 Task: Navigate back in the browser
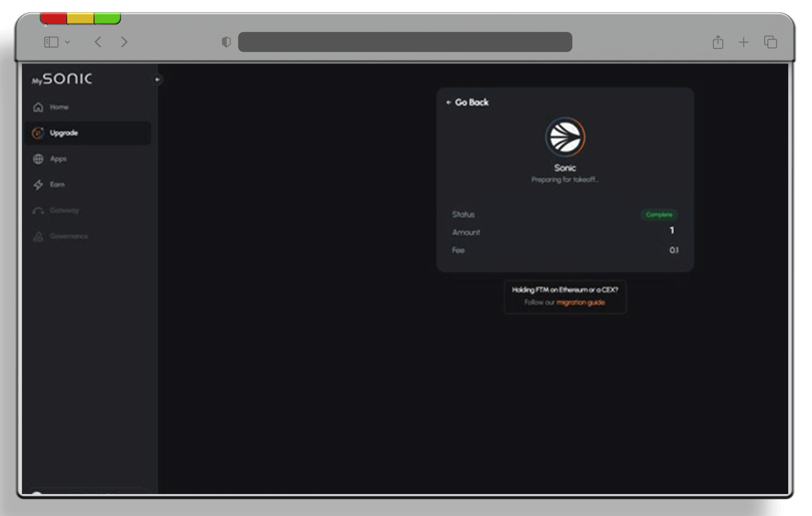(98, 42)
